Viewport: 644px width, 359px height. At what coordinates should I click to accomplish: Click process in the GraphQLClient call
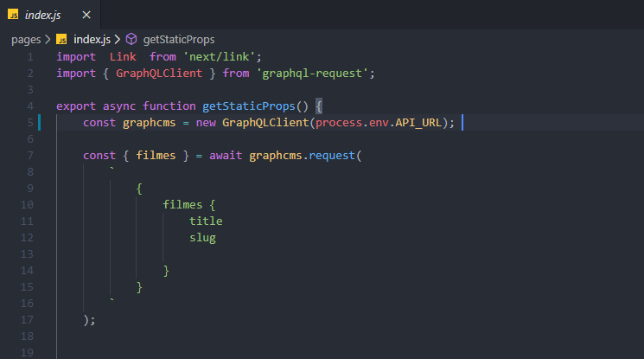click(x=339, y=123)
